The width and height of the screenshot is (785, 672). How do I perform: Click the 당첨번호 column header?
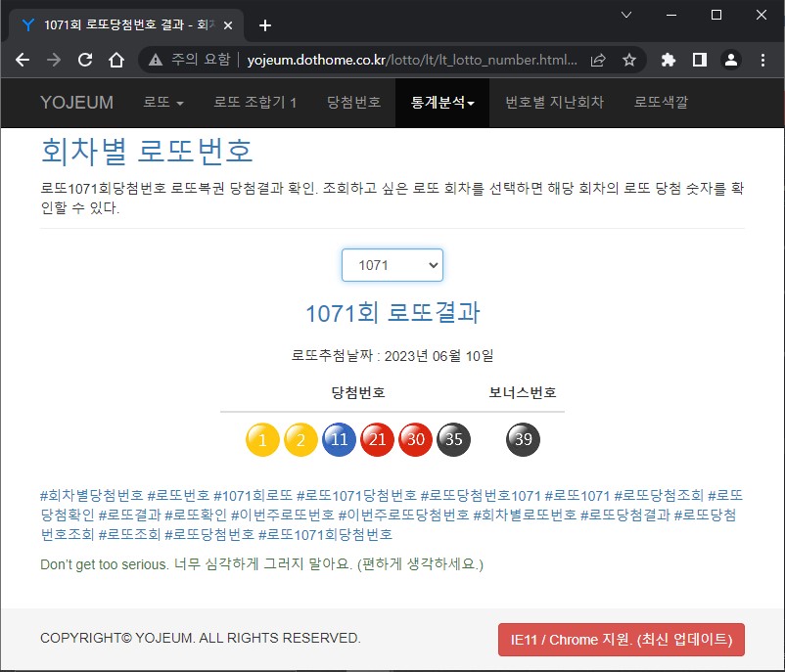coord(358,392)
